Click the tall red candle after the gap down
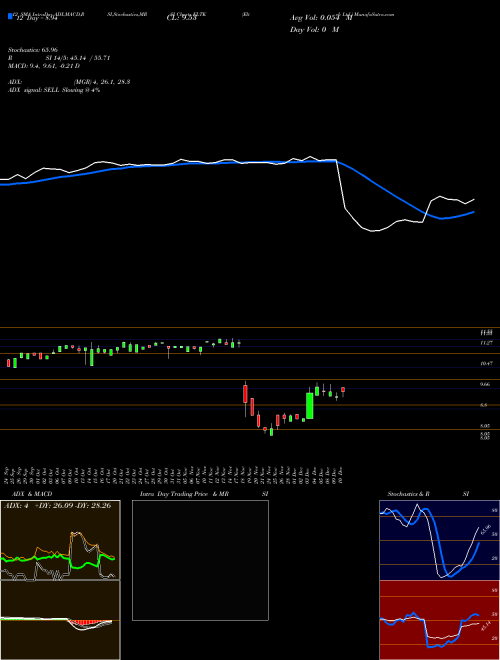 coord(245,394)
